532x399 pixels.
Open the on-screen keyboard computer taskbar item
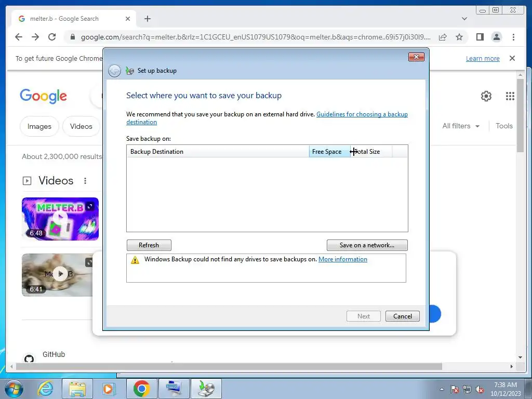[174, 389]
